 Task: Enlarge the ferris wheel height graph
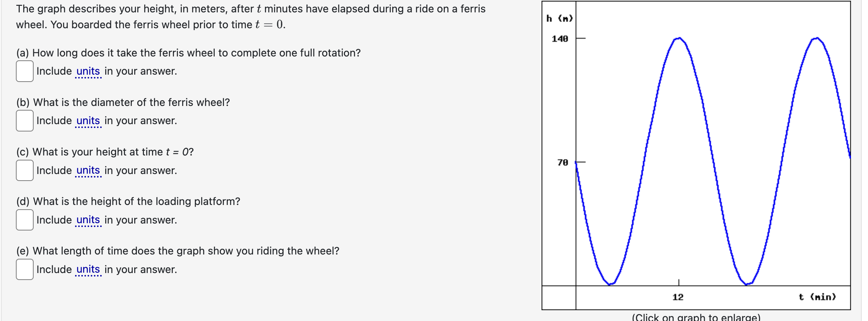[696, 155]
